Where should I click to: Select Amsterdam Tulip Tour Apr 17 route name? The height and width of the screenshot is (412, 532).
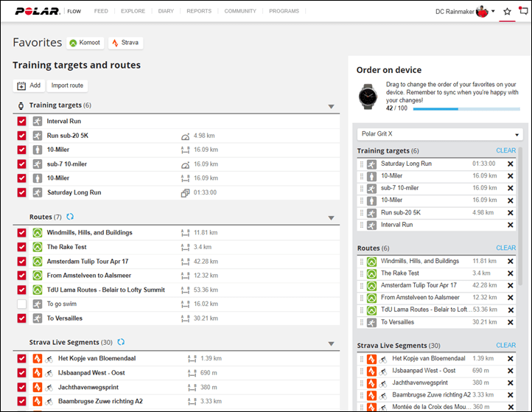(x=88, y=262)
